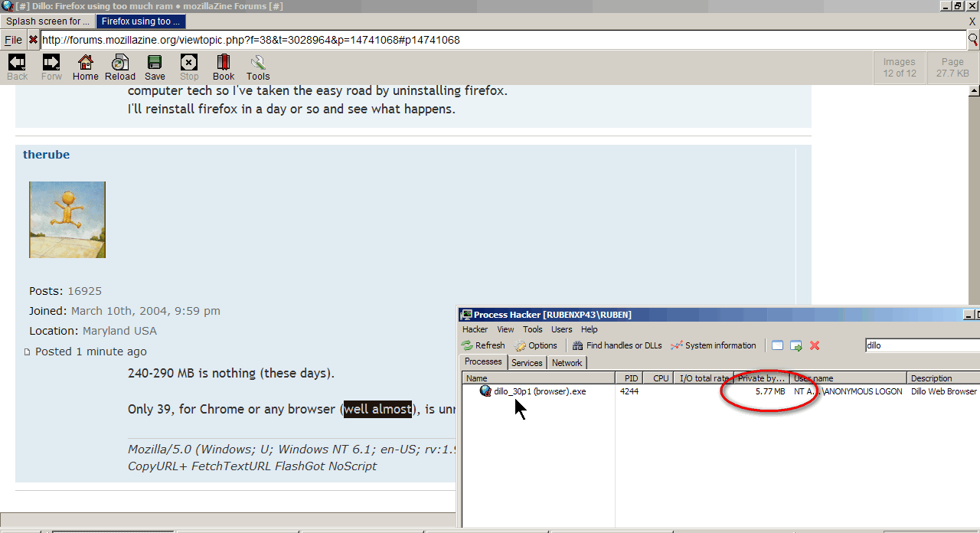
Task: Click the dillo_30p1 process globe icon
Action: (485, 391)
